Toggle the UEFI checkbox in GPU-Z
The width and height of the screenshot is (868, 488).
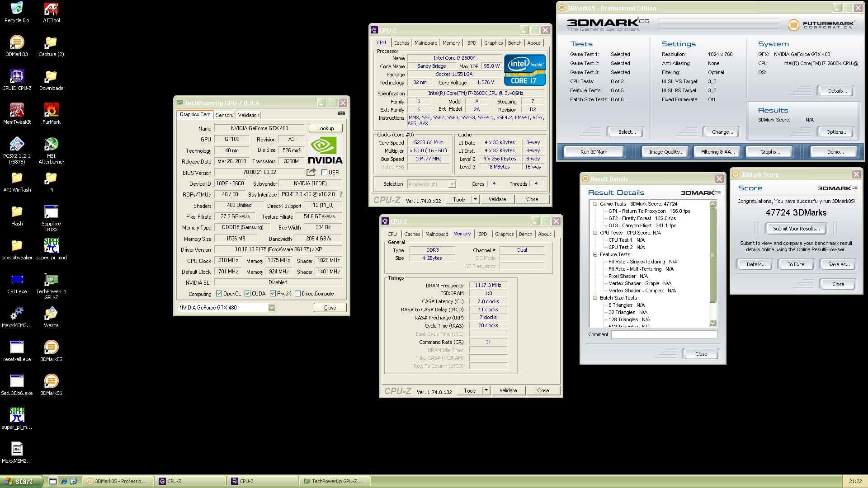click(324, 173)
